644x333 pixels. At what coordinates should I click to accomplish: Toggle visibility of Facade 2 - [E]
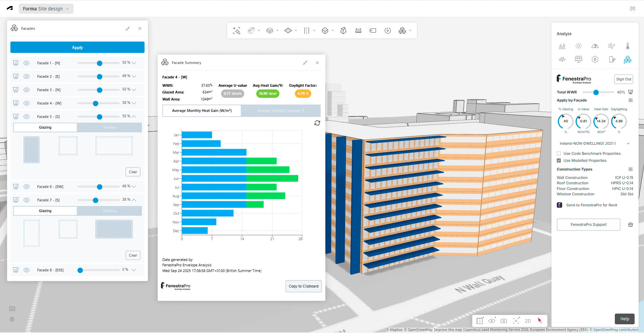click(x=26, y=76)
